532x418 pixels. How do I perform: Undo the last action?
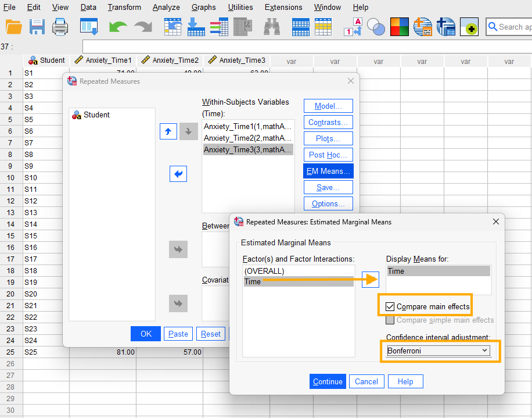[x=117, y=27]
